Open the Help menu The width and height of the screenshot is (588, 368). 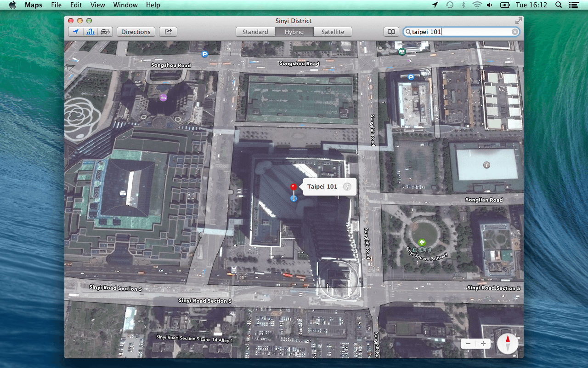click(153, 5)
